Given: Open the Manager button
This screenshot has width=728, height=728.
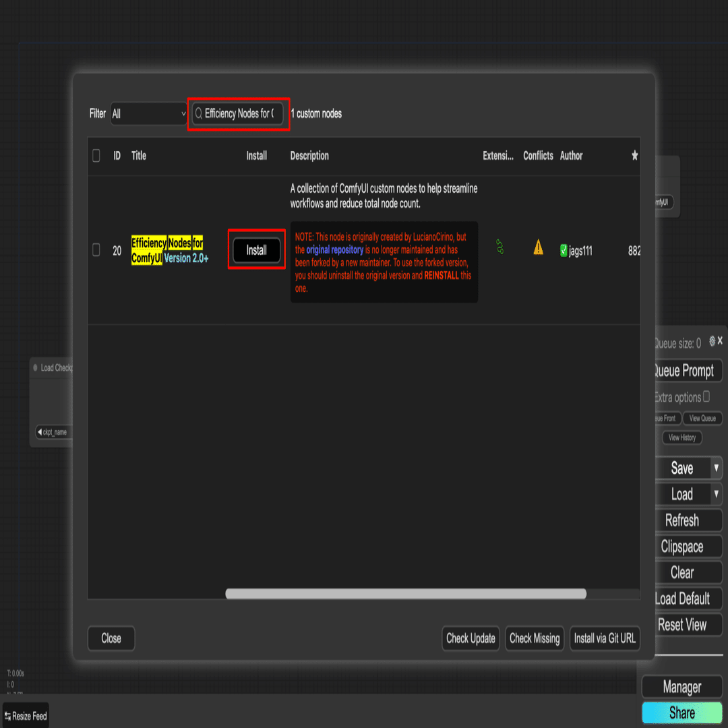Looking at the screenshot, I should 682,687.
